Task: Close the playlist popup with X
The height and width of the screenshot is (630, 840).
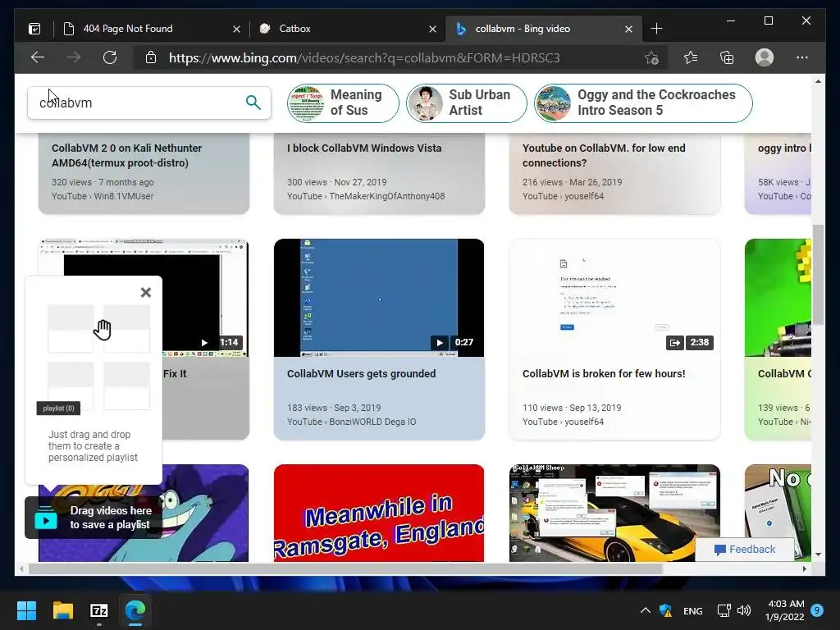Action: pyautogui.click(x=146, y=293)
